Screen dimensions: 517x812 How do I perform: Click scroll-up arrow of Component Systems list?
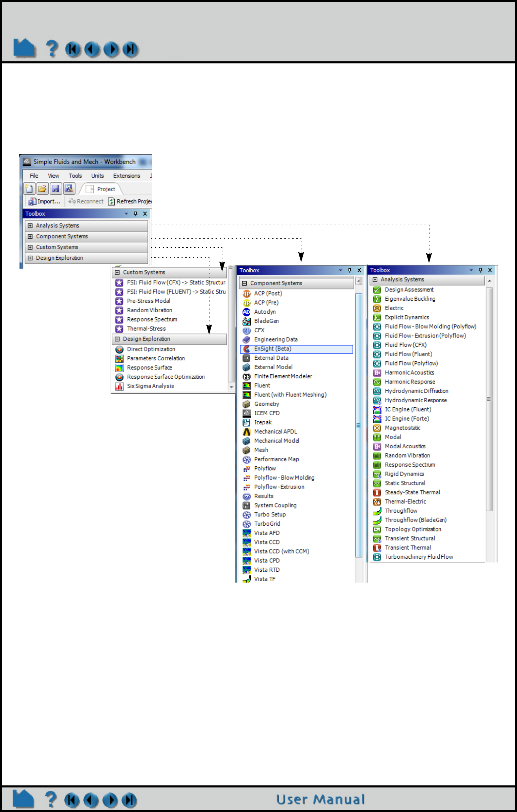pos(359,281)
